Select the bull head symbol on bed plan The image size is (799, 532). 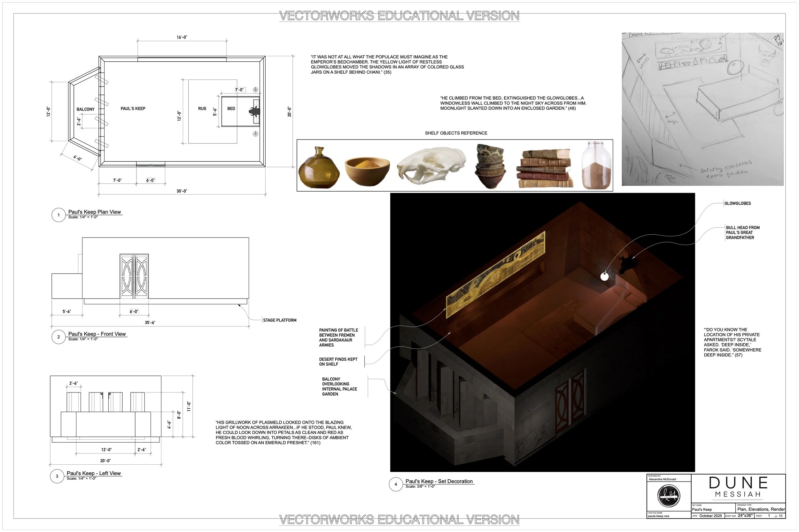point(254,111)
